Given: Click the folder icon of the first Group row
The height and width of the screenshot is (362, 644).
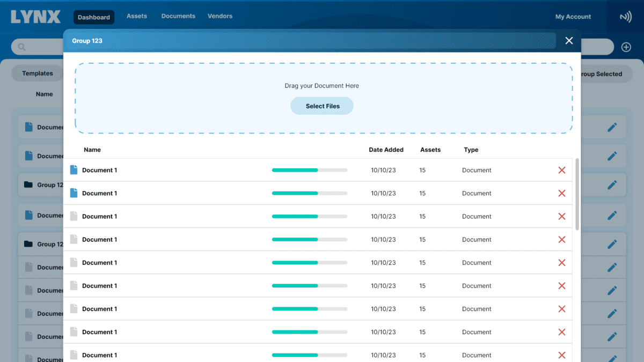Looking at the screenshot, I should 28,184.
